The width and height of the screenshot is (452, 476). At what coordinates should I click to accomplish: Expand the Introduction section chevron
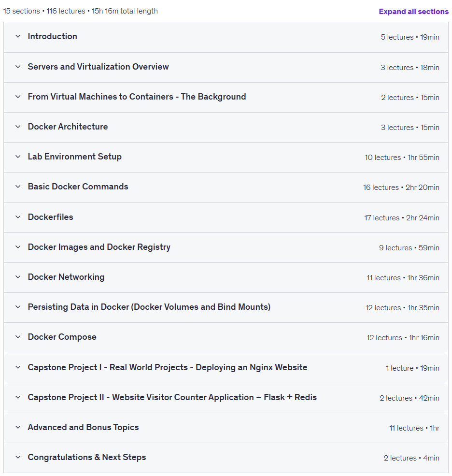coord(18,36)
